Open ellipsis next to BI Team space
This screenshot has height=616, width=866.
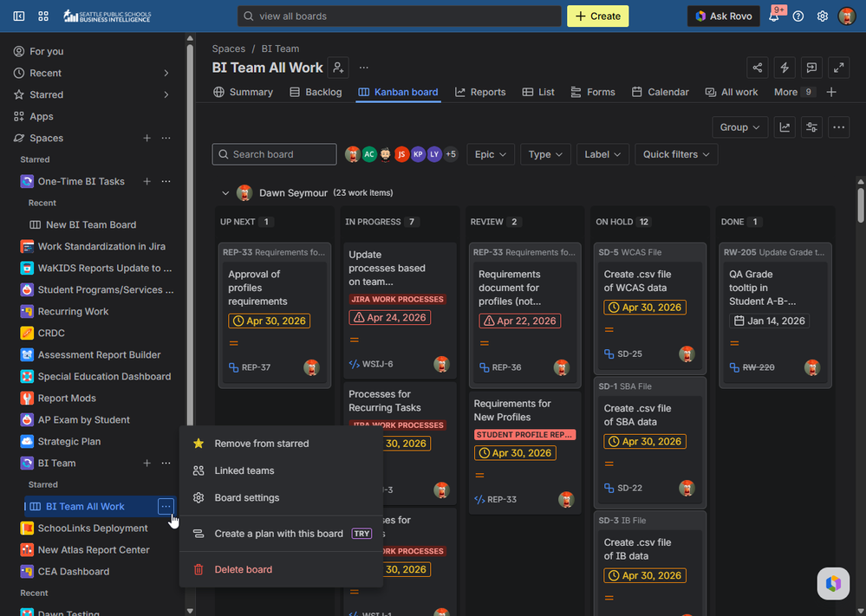pos(166,464)
